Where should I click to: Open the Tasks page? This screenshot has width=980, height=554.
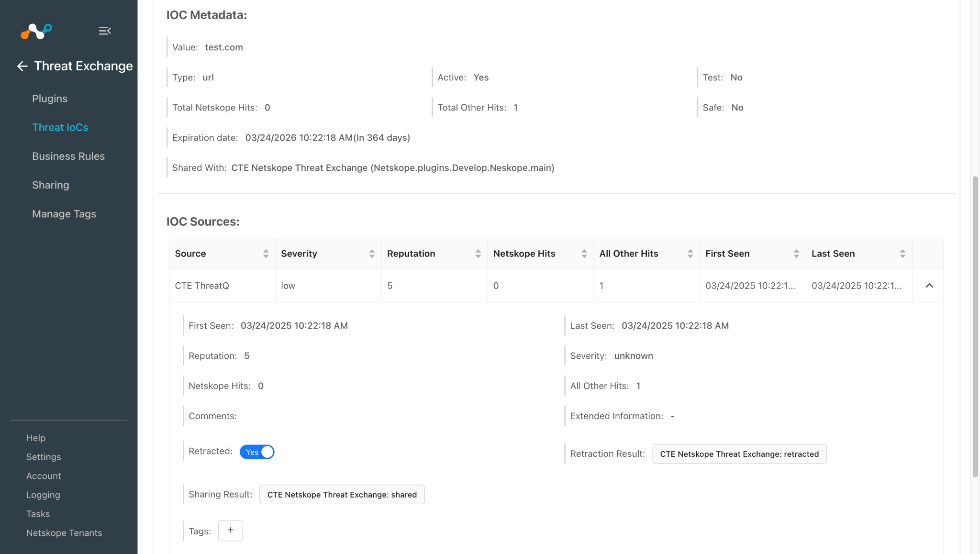[38, 514]
